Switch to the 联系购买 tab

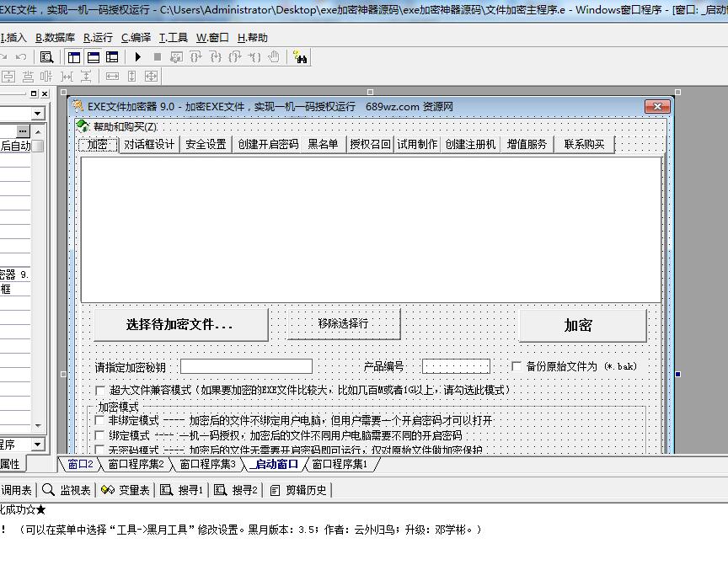click(x=584, y=144)
